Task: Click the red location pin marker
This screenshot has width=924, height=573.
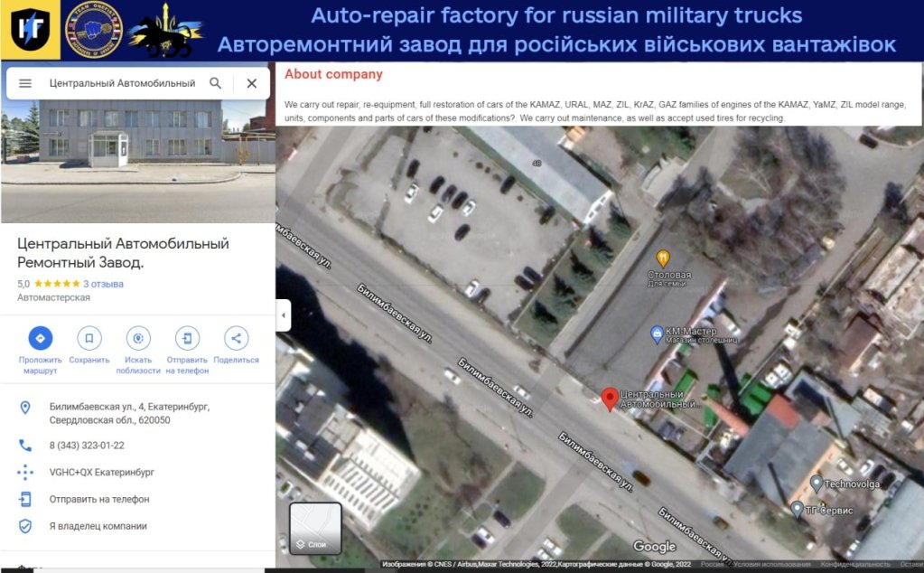Action: point(611,398)
